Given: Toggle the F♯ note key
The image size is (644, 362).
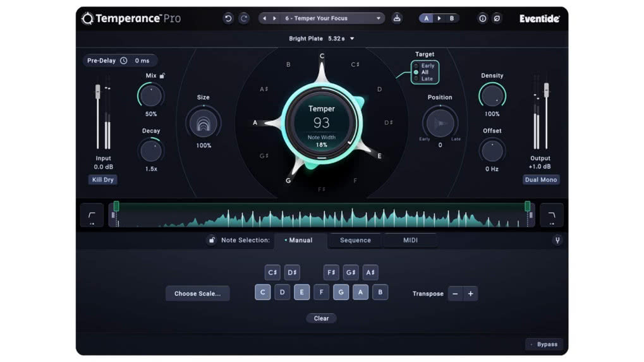Looking at the screenshot, I should (331, 272).
